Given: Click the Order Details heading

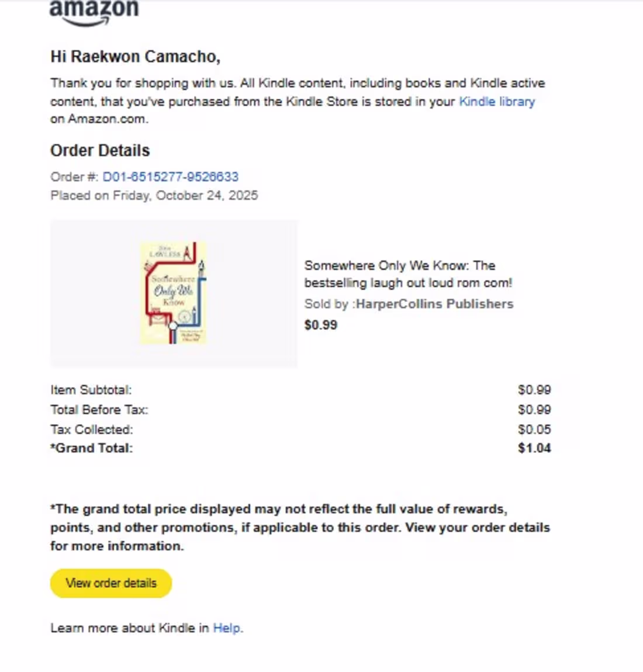Looking at the screenshot, I should pyautogui.click(x=100, y=151).
